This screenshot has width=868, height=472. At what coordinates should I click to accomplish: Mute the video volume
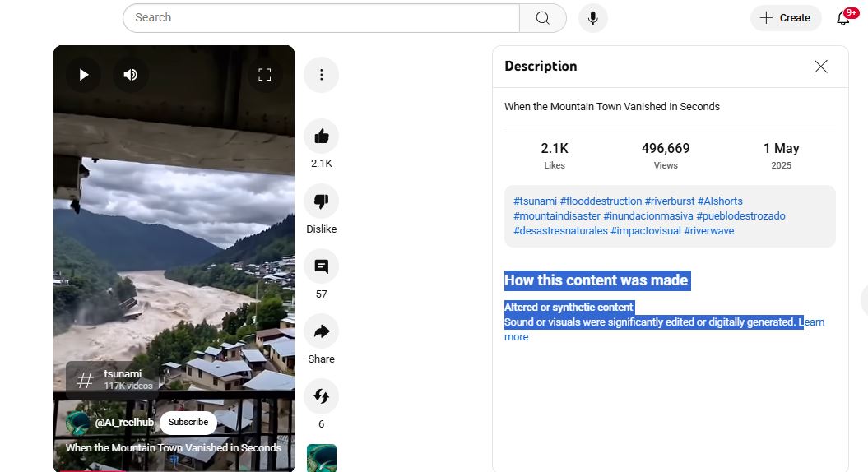pyautogui.click(x=130, y=75)
